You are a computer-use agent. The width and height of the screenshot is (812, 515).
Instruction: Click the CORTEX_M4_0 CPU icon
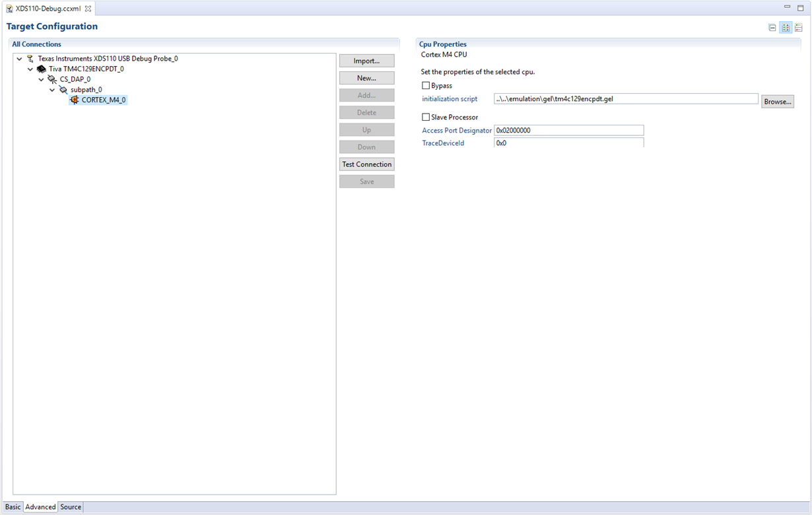tap(75, 100)
